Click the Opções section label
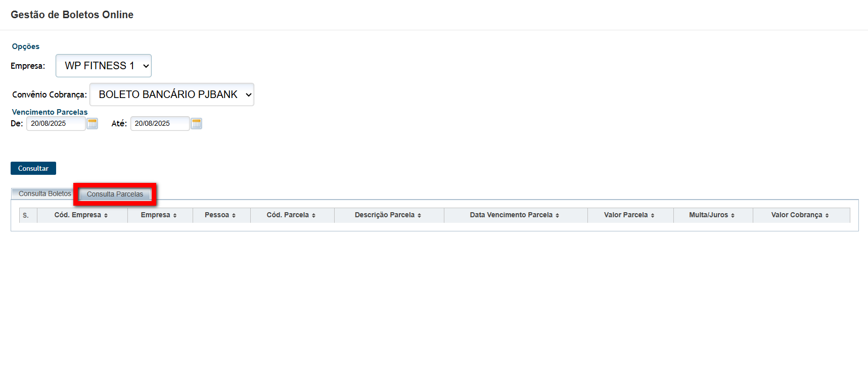The height and width of the screenshot is (386, 868). 26,46
